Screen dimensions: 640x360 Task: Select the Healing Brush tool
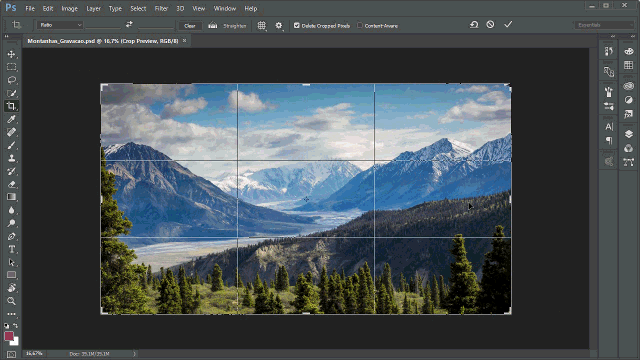point(11,132)
